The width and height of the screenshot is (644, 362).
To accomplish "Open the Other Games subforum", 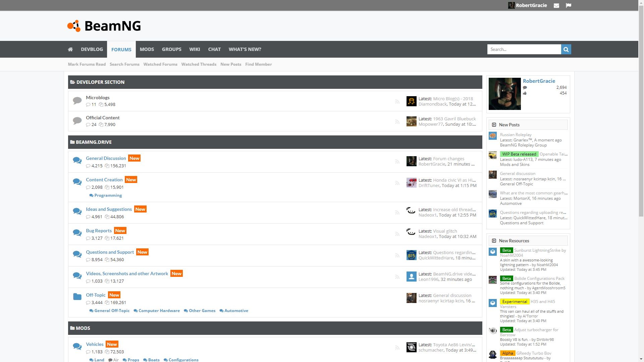I will [200, 311].
